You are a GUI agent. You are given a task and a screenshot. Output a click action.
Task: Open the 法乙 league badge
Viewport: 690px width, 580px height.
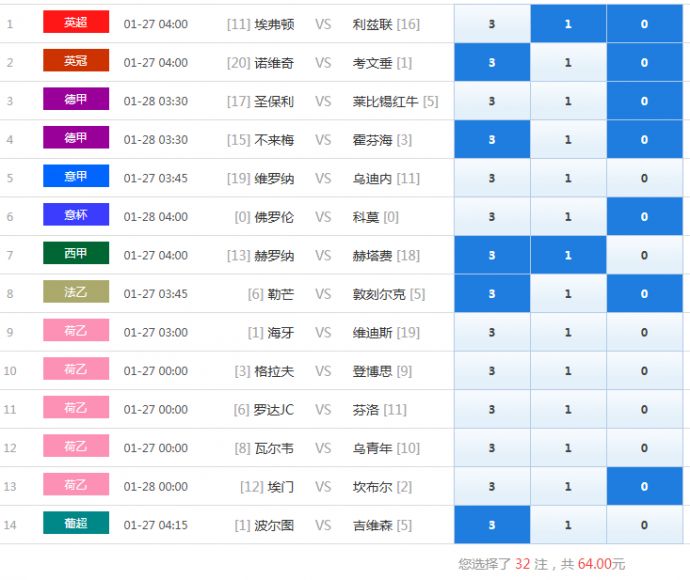(x=75, y=293)
